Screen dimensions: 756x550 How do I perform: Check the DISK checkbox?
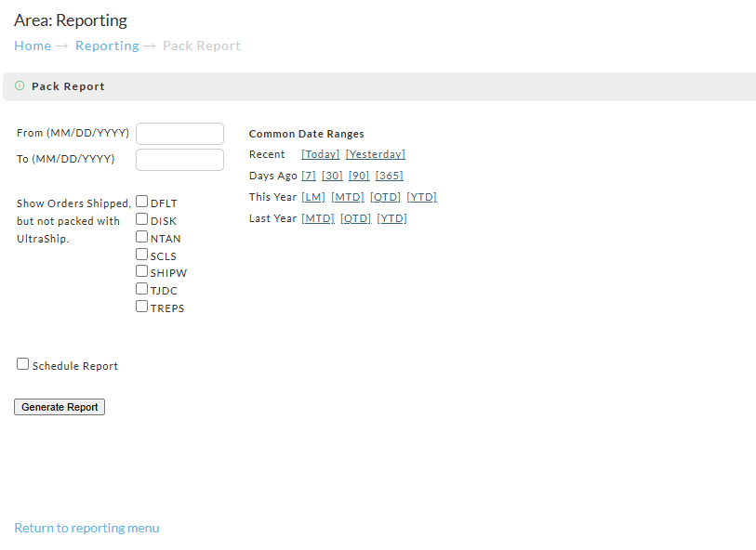pyautogui.click(x=141, y=219)
